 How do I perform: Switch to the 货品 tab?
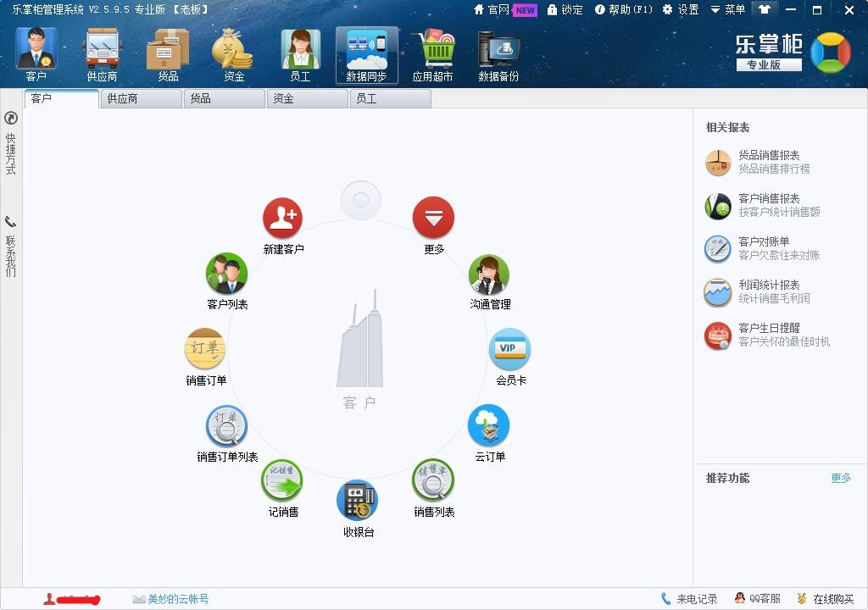tap(224, 98)
